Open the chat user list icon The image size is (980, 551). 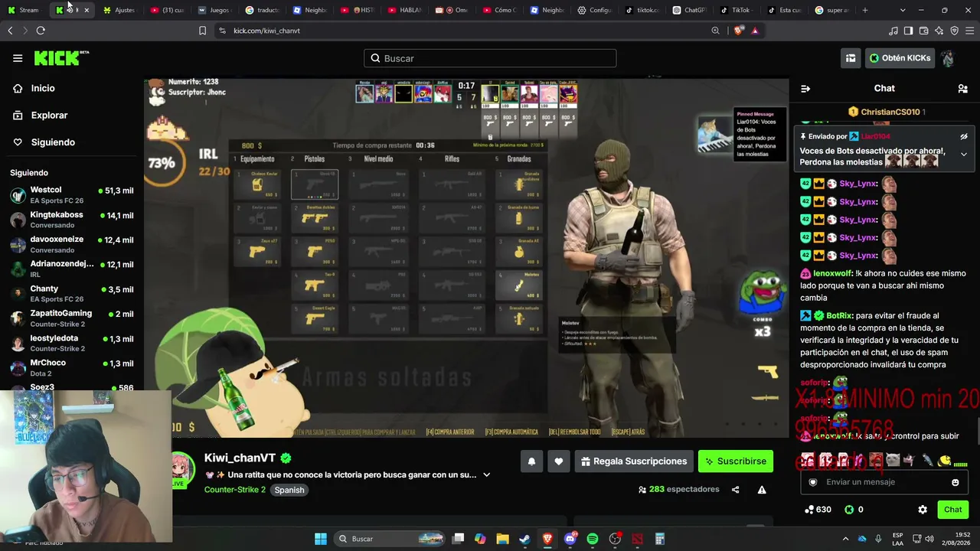[x=962, y=89]
